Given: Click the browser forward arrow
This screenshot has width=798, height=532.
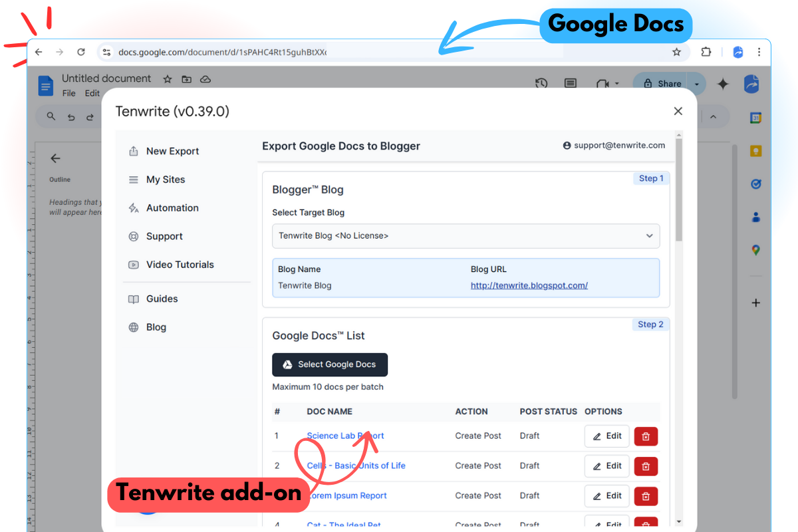Looking at the screenshot, I should pos(60,52).
